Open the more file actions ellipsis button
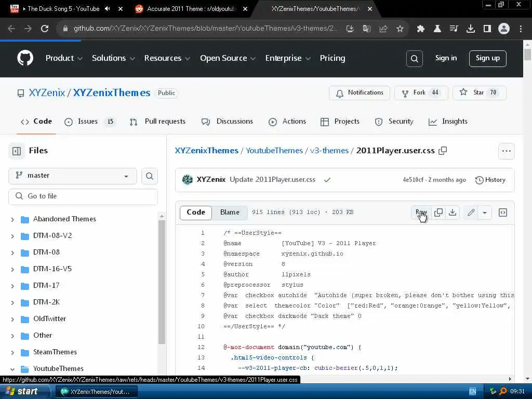Viewport: 532px width, 399px height. [x=506, y=151]
